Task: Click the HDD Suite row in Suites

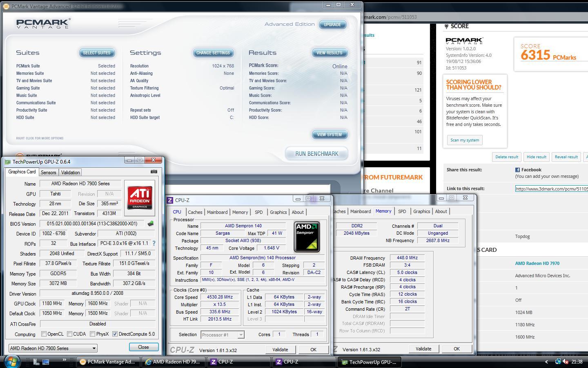Action: click(66, 117)
